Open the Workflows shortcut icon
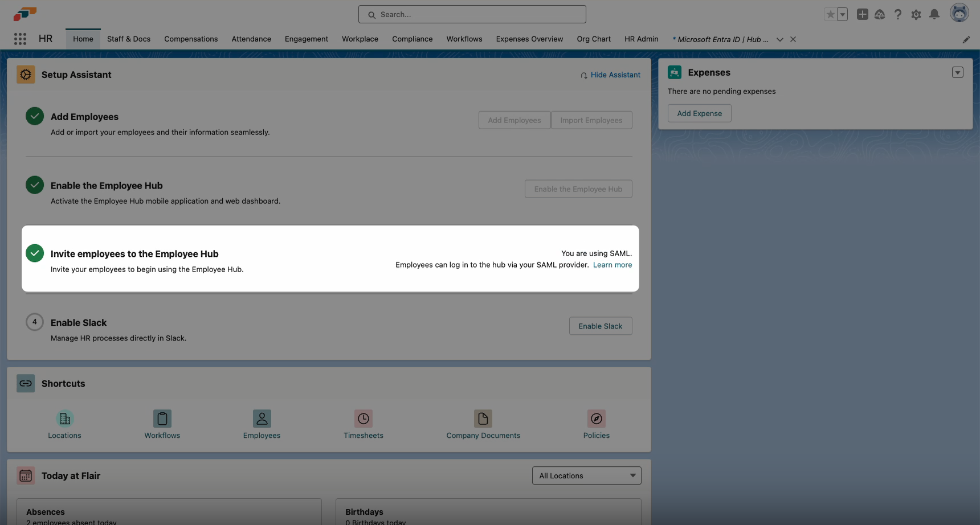The width and height of the screenshot is (980, 525). click(x=162, y=419)
